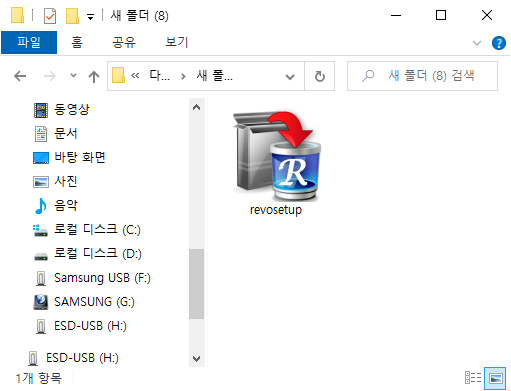Image resolution: width=511 pixels, height=391 pixels.
Task: Expand the ribbon with the chevron
Action: click(477, 43)
